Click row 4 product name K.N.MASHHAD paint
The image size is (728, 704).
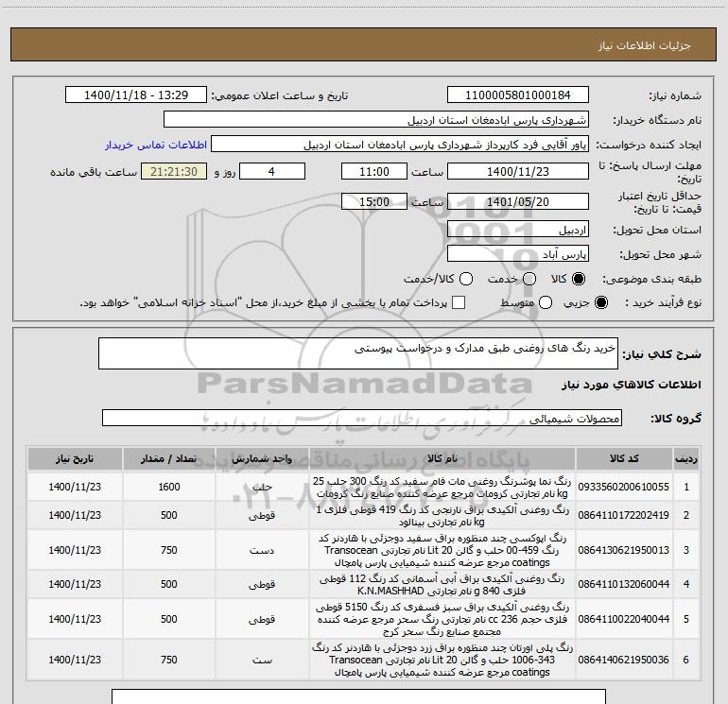click(442, 585)
